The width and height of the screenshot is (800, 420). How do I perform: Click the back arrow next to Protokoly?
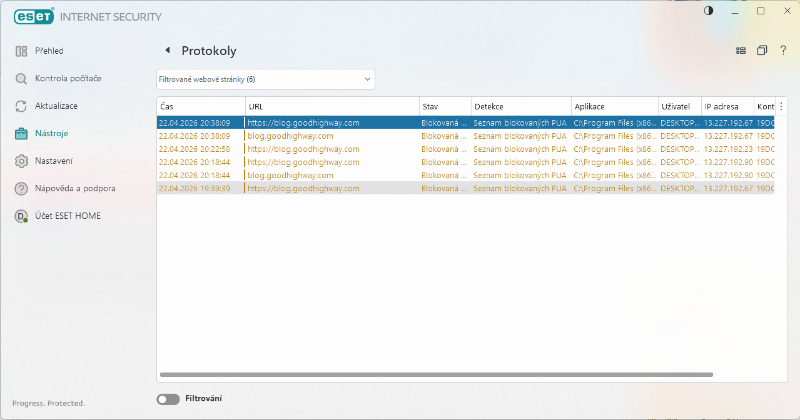(x=167, y=50)
